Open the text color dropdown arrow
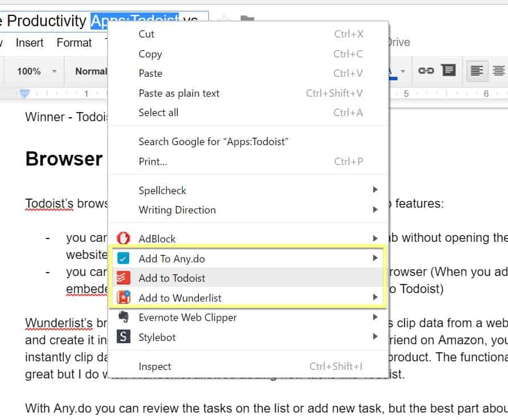The image size is (508, 420). pos(403,71)
